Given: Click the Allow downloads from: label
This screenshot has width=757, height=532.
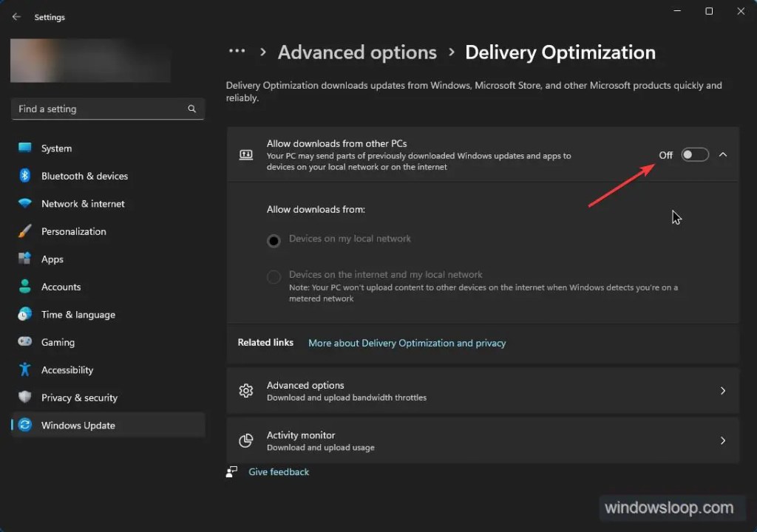Looking at the screenshot, I should pyautogui.click(x=316, y=210).
